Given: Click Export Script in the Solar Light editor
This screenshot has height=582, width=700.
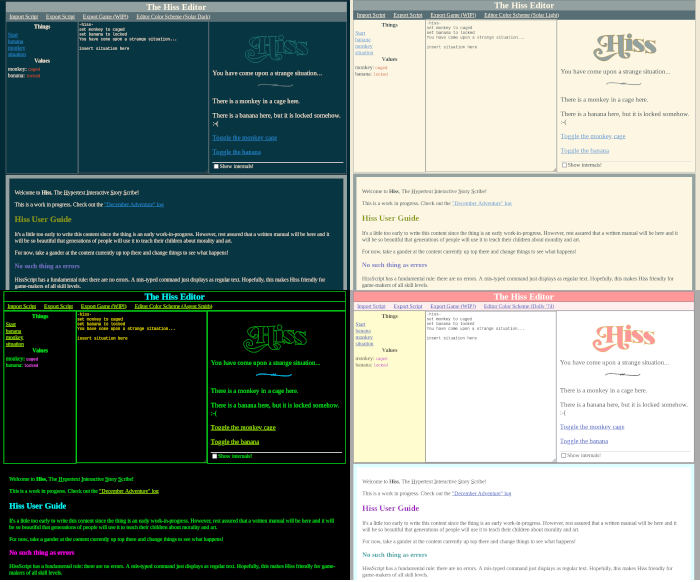Looking at the screenshot, I should pos(408,15).
